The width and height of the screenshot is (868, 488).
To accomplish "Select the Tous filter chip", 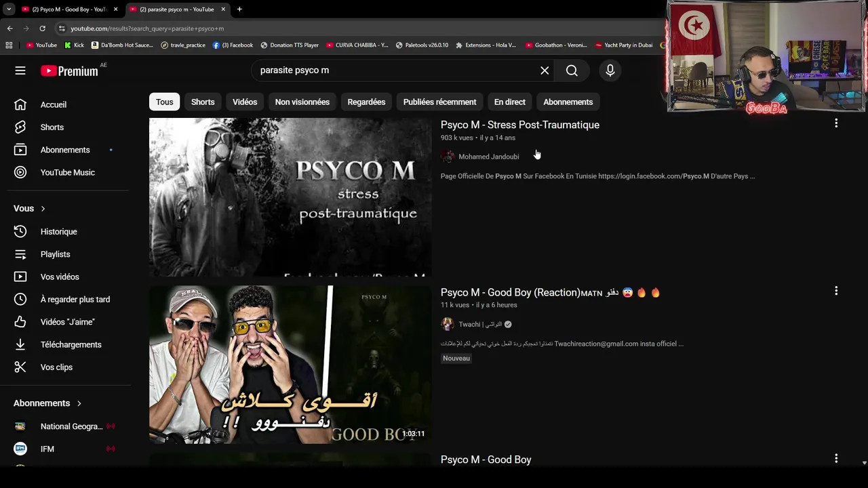I will click(x=165, y=102).
